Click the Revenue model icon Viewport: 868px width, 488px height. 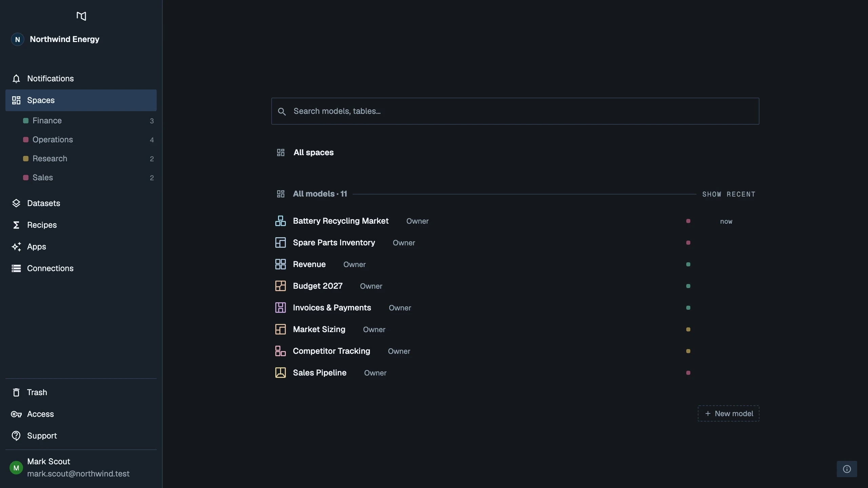[280, 264]
